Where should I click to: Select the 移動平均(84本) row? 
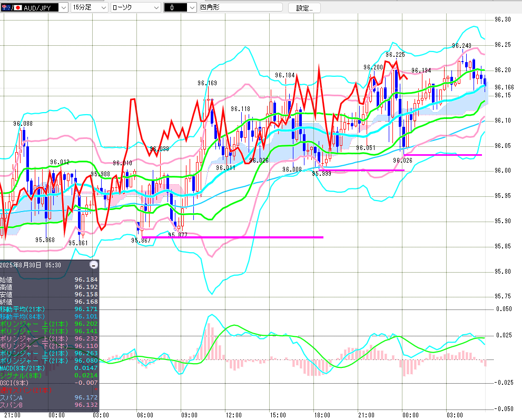tap(50, 317)
